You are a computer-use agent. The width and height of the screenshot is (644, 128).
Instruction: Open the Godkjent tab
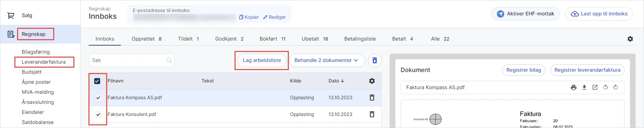pos(229,39)
